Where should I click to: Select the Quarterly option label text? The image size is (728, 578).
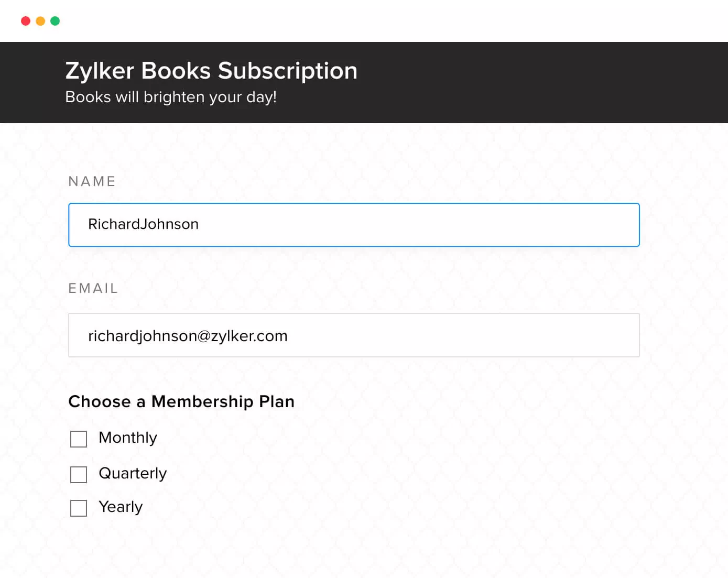coord(133,473)
